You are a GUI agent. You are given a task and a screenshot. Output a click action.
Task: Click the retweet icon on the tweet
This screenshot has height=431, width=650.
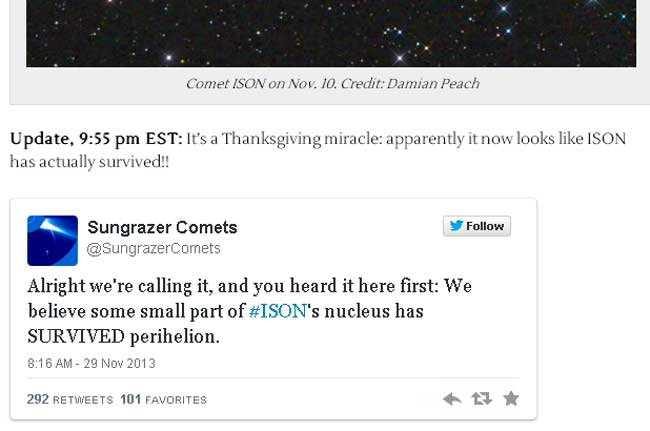point(482,399)
